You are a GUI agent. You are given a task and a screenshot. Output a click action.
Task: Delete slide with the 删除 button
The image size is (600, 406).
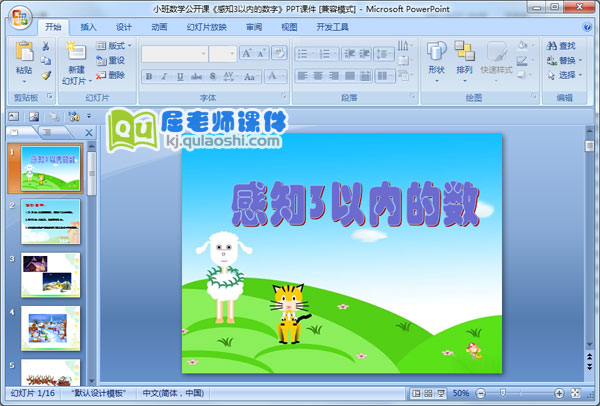[x=111, y=75]
